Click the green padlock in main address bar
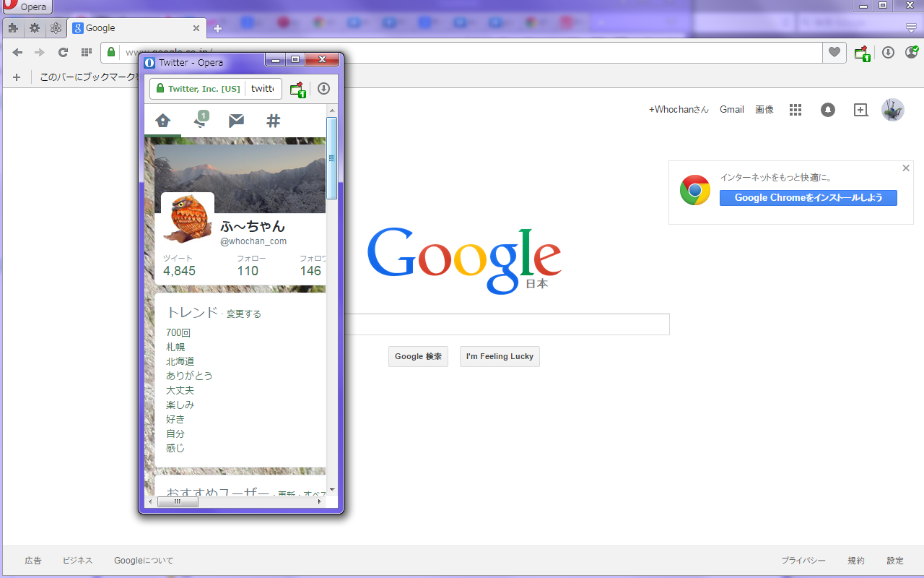This screenshot has width=924, height=578. pos(111,52)
